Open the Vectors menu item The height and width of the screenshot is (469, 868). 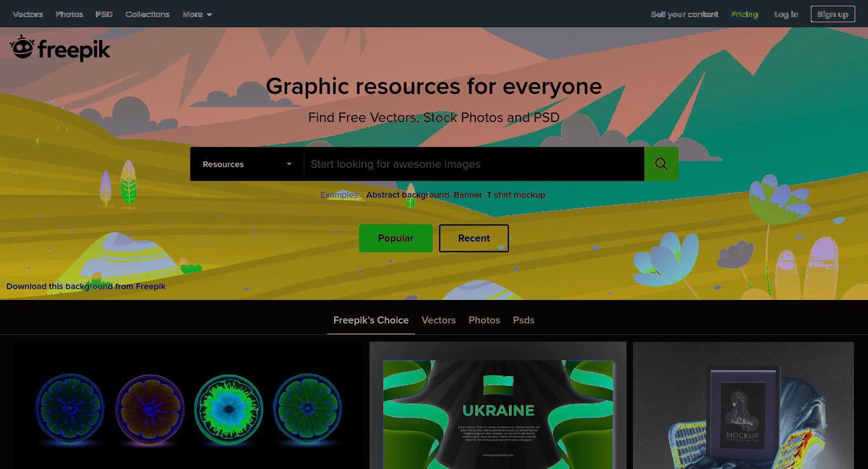click(x=28, y=14)
